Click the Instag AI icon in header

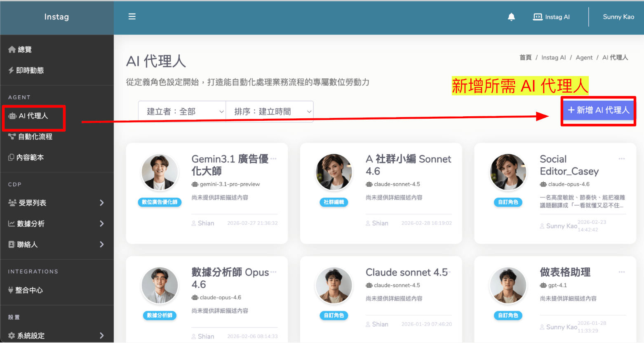(538, 17)
